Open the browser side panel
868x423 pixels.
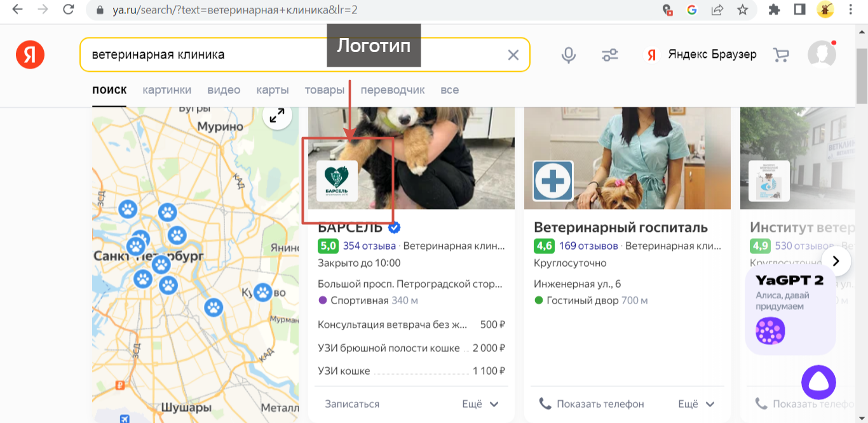[x=799, y=10]
